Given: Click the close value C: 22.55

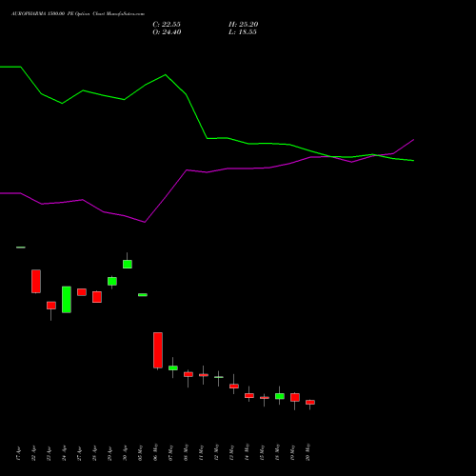Looking at the screenshot, I should 167,25.
